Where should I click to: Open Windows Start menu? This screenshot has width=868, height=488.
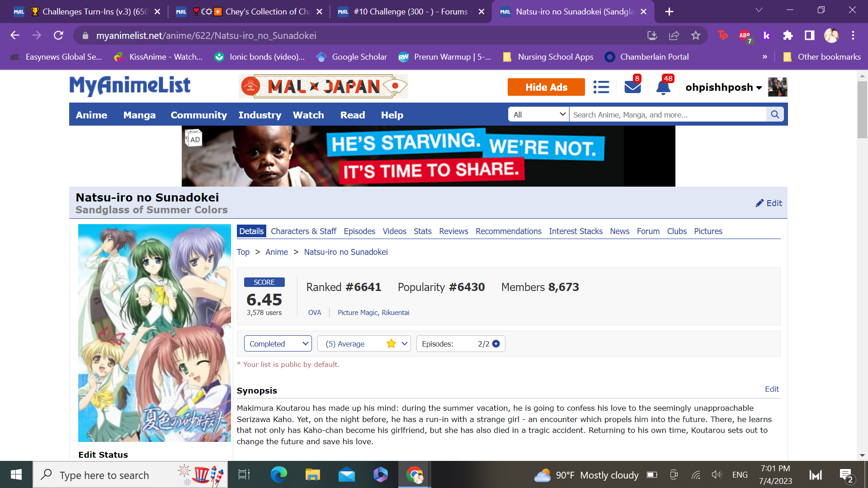click(x=16, y=474)
